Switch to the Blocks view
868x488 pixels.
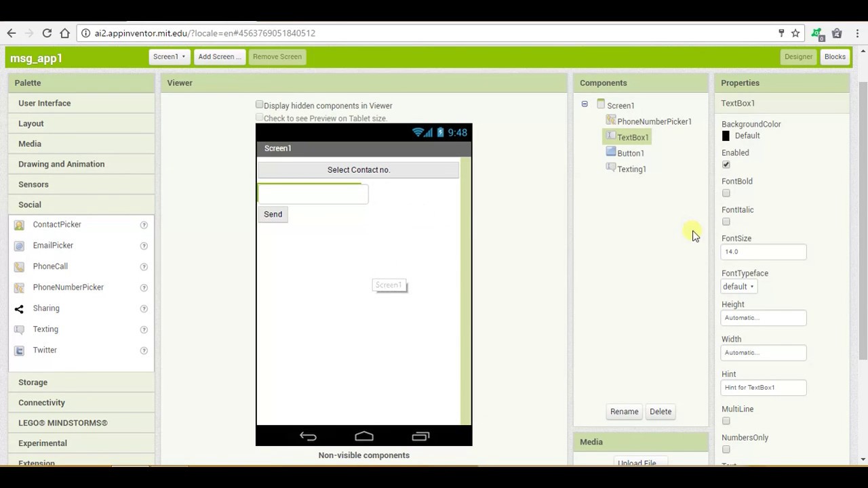[x=835, y=57]
